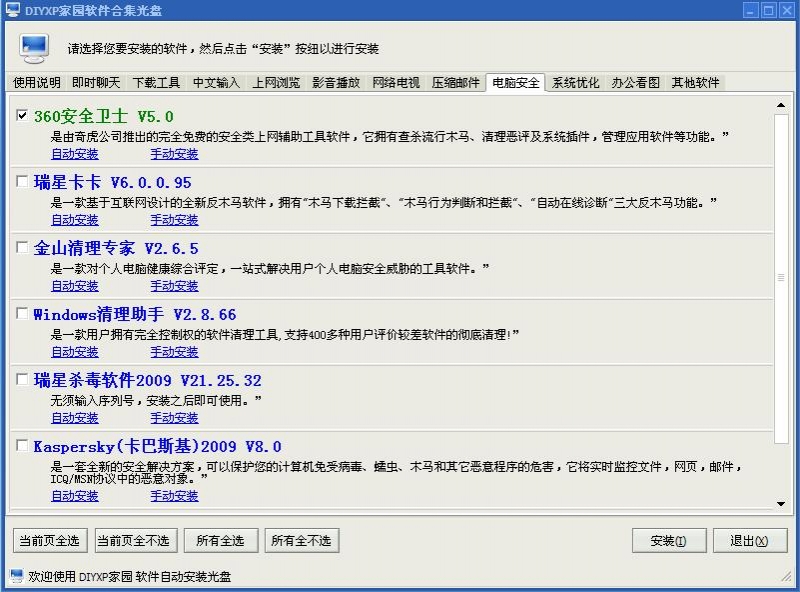Image resolution: width=800 pixels, height=592 pixels.
Task: Enable the Windows清理助手 V2.8.66 checkbox
Action: 22,313
